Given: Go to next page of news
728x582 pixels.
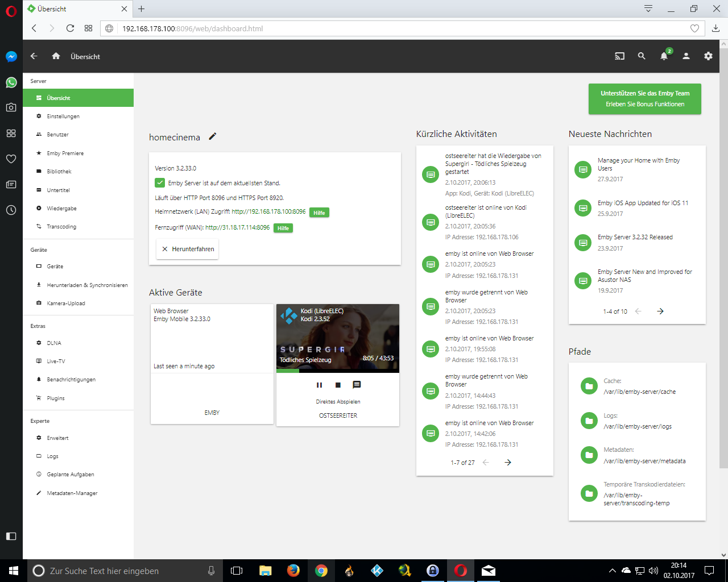Looking at the screenshot, I should point(660,311).
